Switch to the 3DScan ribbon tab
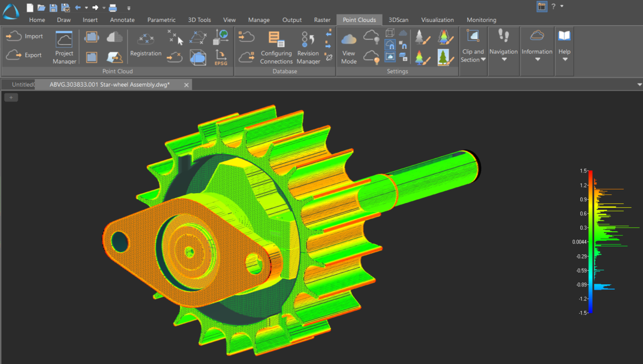643x364 pixels. point(398,20)
